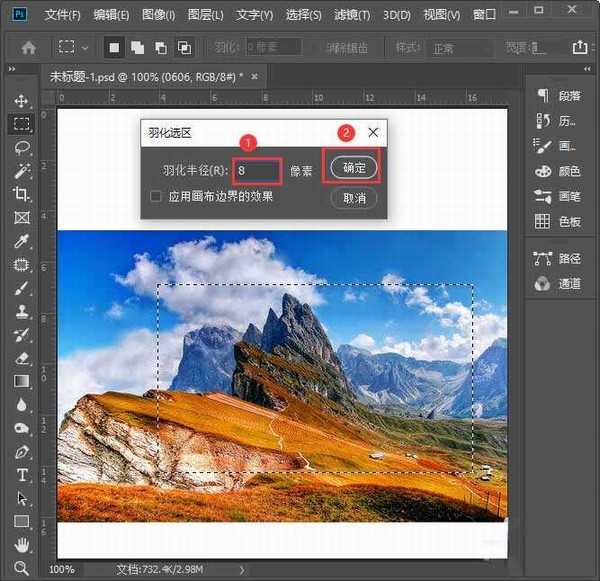Select the Move tool

(22, 101)
